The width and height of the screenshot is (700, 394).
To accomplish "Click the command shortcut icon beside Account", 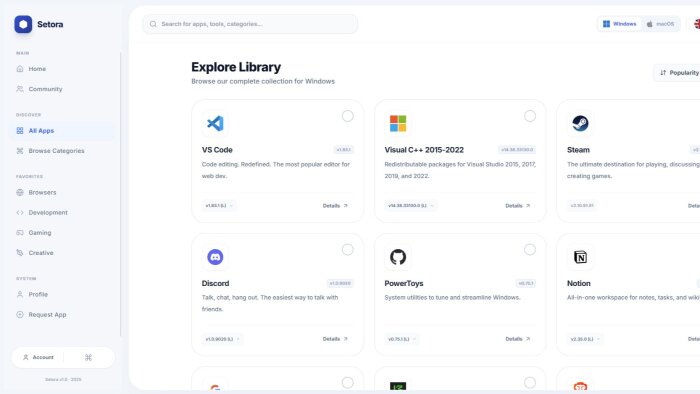I will tap(88, 357).
